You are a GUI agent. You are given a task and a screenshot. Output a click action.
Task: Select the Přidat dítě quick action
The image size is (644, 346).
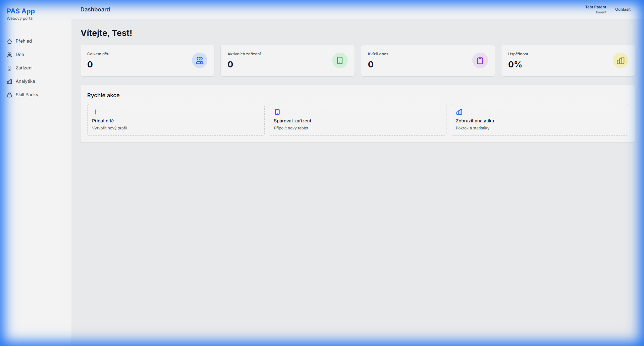(176, 120)
